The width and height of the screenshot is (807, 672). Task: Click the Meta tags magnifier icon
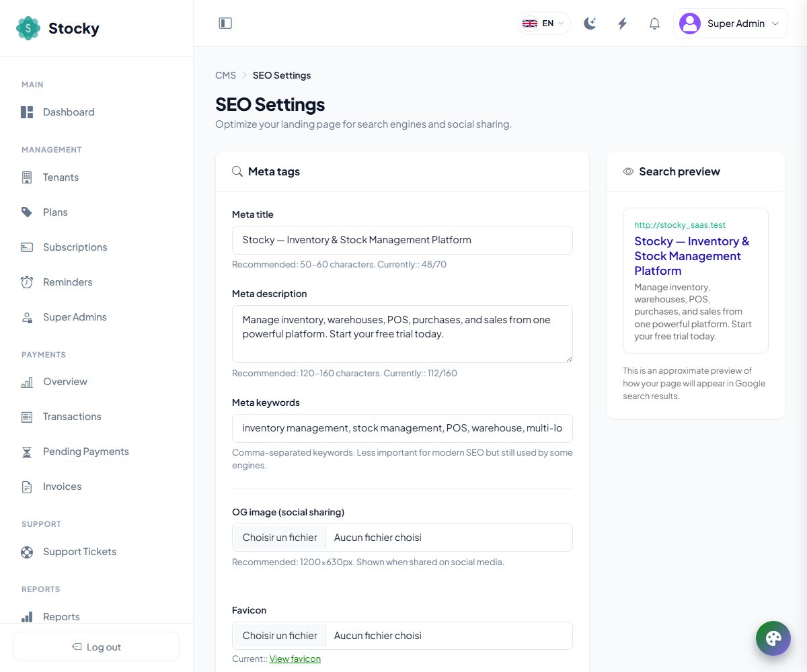coord(237,171)
